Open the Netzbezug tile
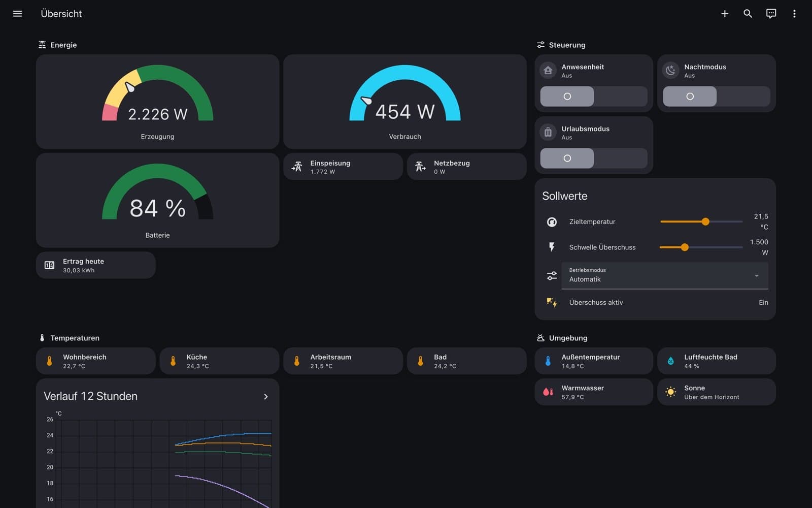Screen dimensions: 812x508 tap(467, 167)
